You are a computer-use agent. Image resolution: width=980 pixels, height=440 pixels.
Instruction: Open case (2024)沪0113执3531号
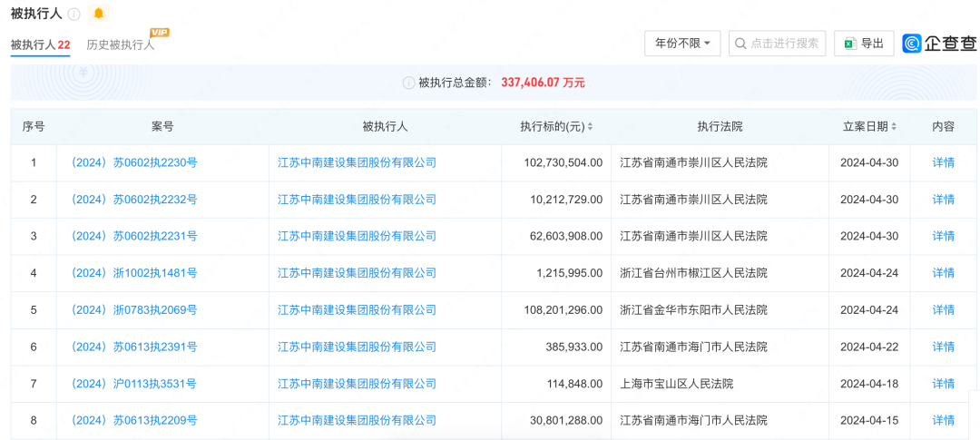click(133, 384)
